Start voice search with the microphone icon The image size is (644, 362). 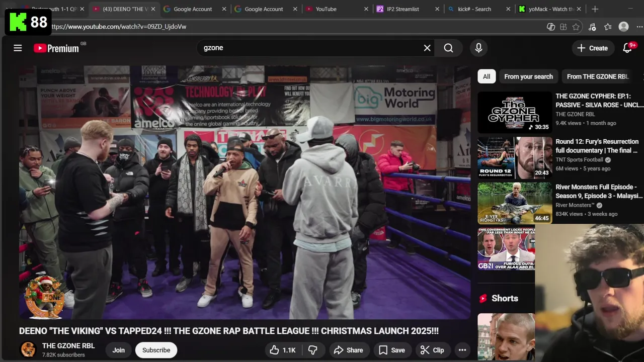tap(478, 48)
